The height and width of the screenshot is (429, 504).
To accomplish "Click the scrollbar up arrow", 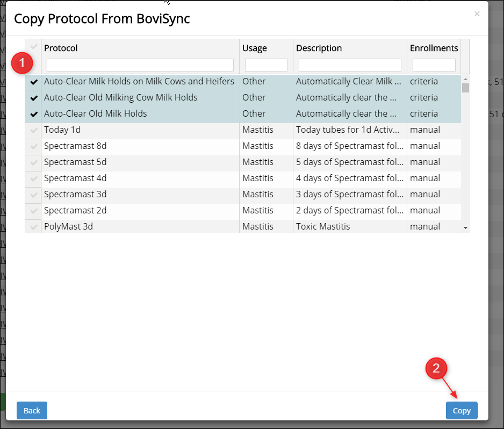I will 465,79.
